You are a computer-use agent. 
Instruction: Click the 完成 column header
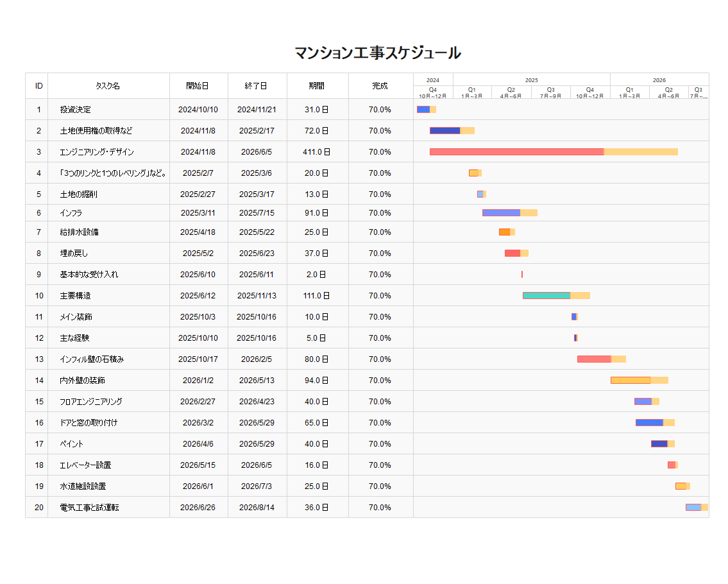[x=380, y=86]
